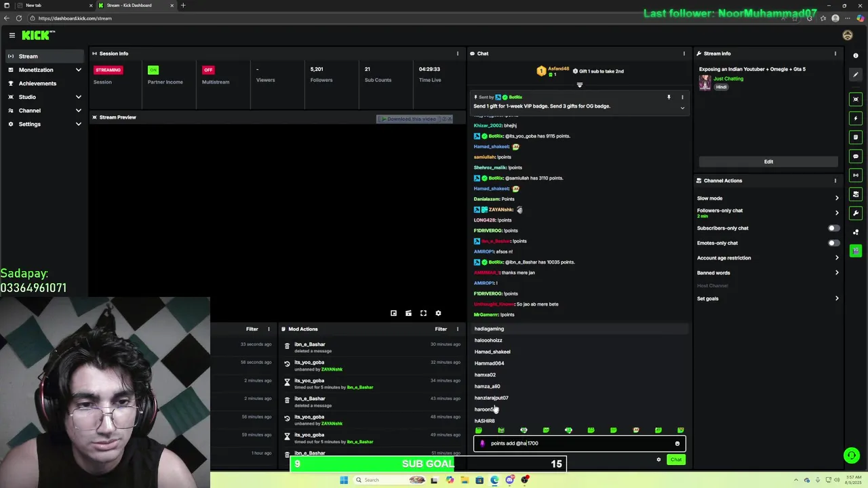This screenshot has width=868, height=488.
Task: Click the Download this video button
Action: 409,119
